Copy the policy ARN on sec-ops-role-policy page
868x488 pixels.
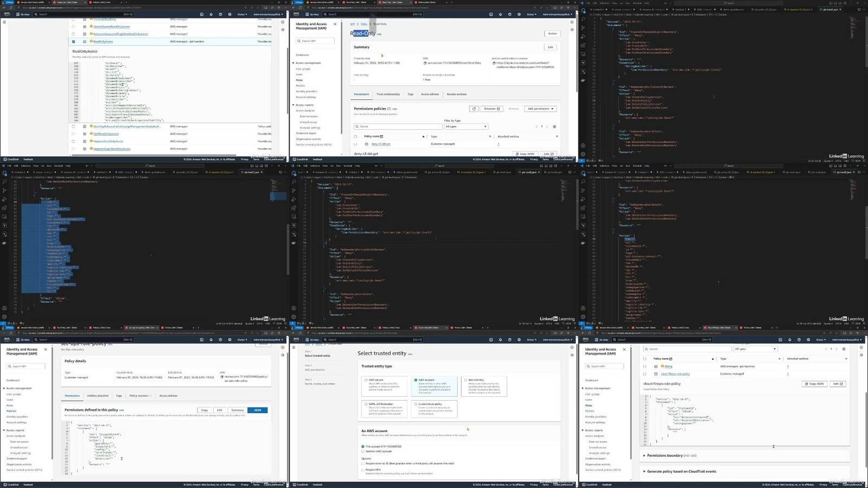pos(222,377)
